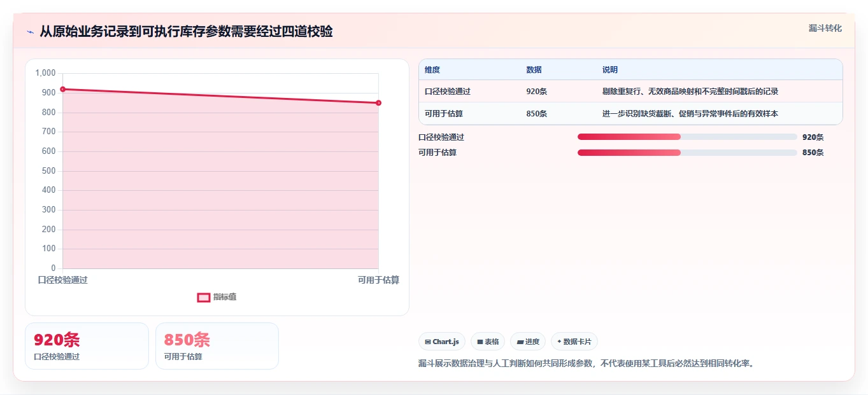
Task: Toggle the 指标值 legend swatch
Action: pyautogui.click(x=204, y=297)
